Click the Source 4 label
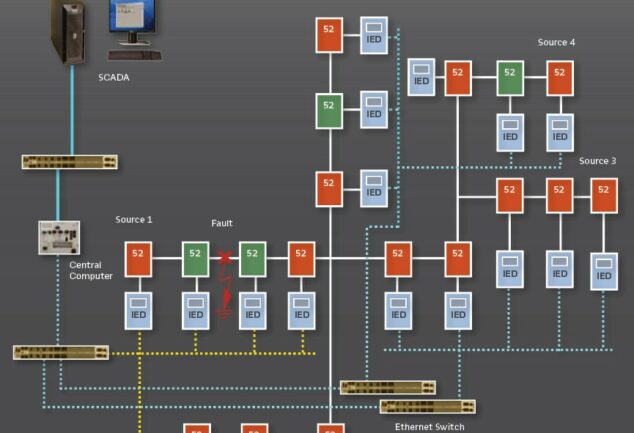Viewport: 634px width, 433px height. pos(556,43)
